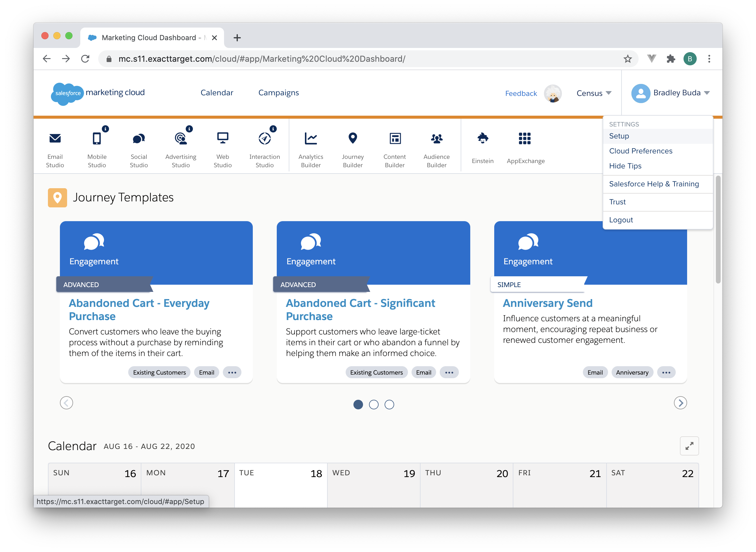Select first carousel page dot
This screenshot has height=552, width=756.
(358, 405)
